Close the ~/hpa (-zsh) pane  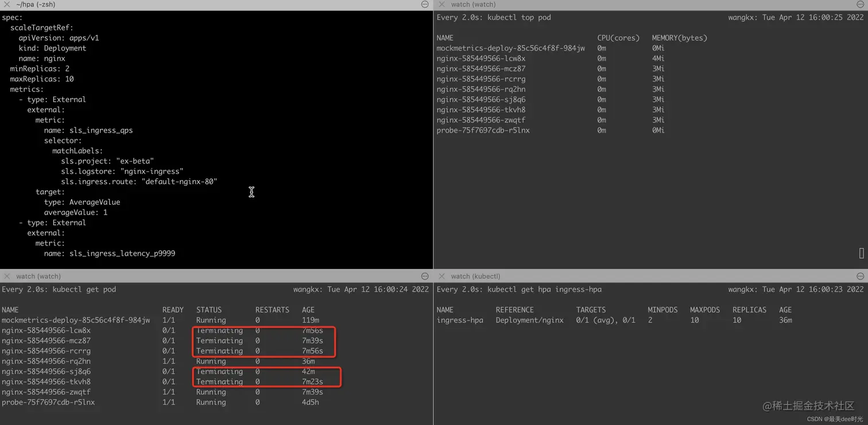pyautogui.click(x=7, y=5)
